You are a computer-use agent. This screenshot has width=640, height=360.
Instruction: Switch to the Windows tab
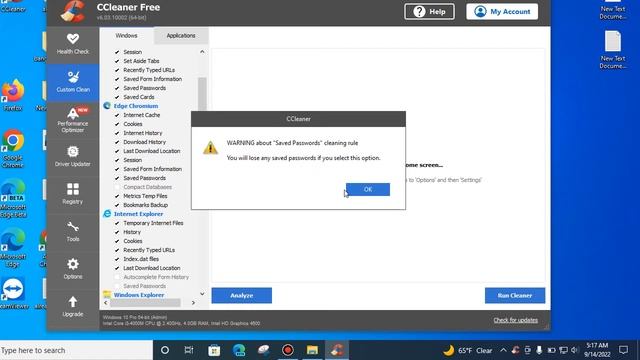[127, 36]
